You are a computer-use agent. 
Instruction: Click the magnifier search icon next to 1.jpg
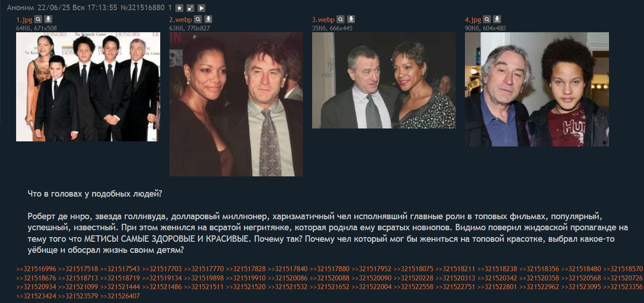point(38,19)
